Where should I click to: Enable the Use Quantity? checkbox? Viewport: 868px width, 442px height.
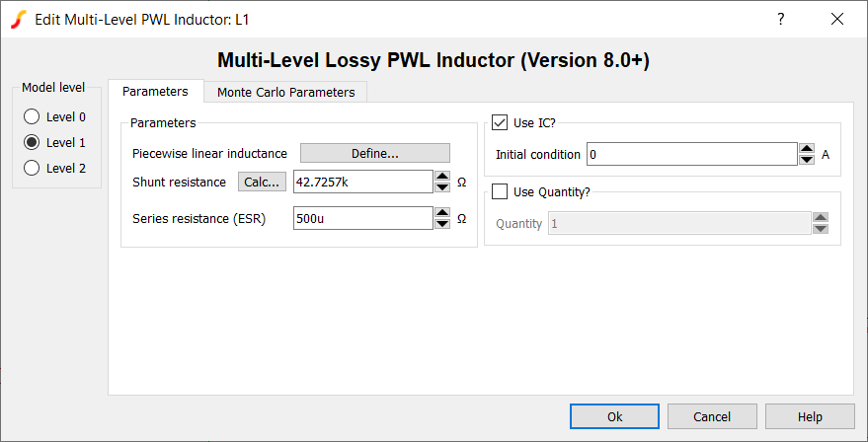pyautogui.click(x=500, y=191)
